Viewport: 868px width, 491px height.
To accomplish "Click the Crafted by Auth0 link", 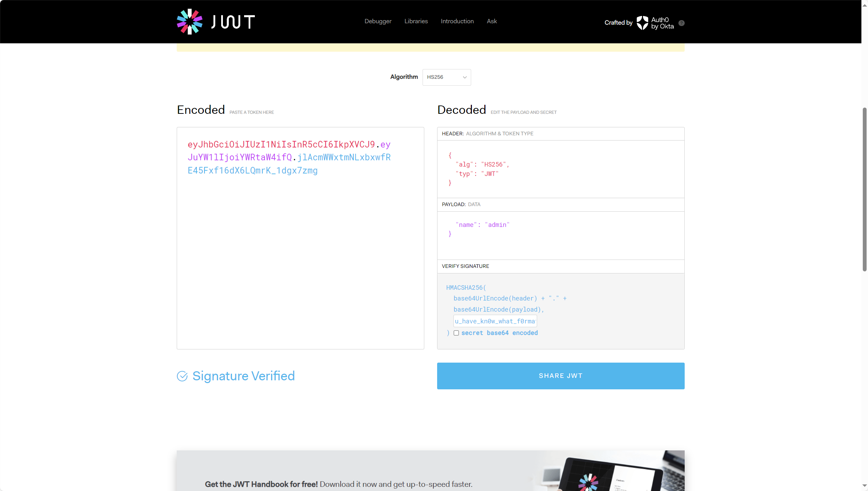I will pyautogui.click(x=618, y=23).
